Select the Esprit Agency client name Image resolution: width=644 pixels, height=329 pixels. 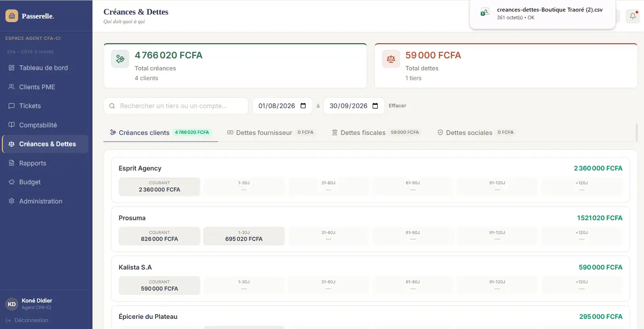coord(140,168)
